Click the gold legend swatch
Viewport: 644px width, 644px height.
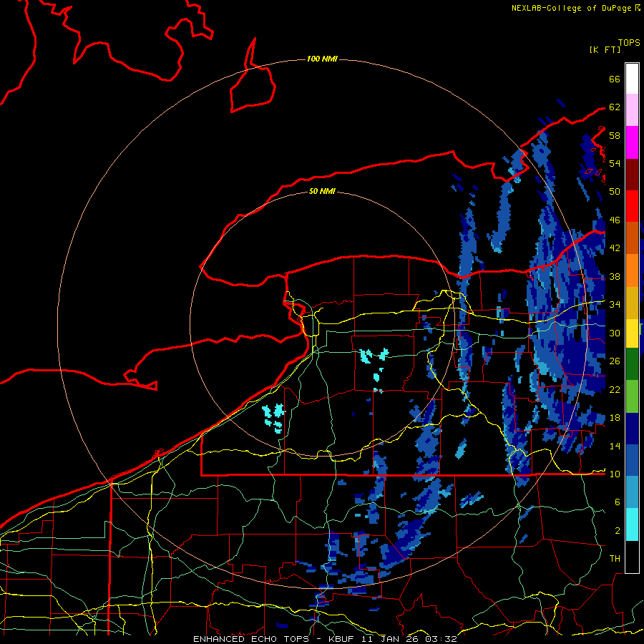[632, 303]
